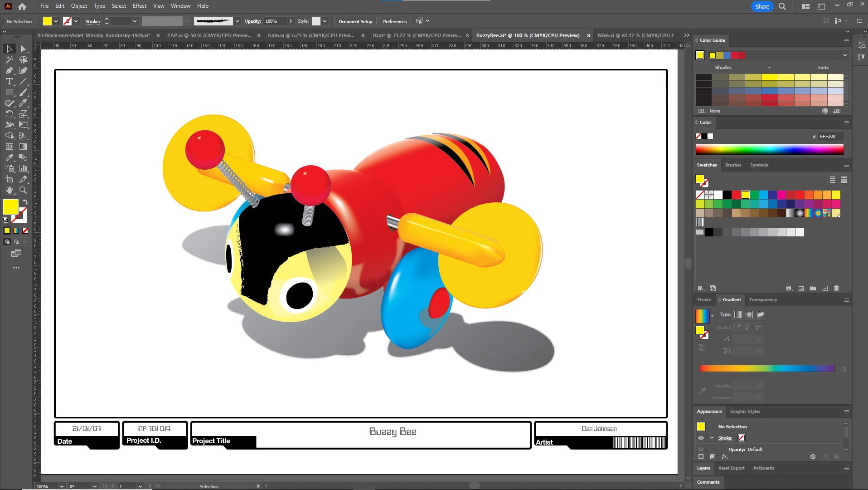
Task: Open harmony rules dropdown in Color Guide
Action: click(x=845, y=55)
